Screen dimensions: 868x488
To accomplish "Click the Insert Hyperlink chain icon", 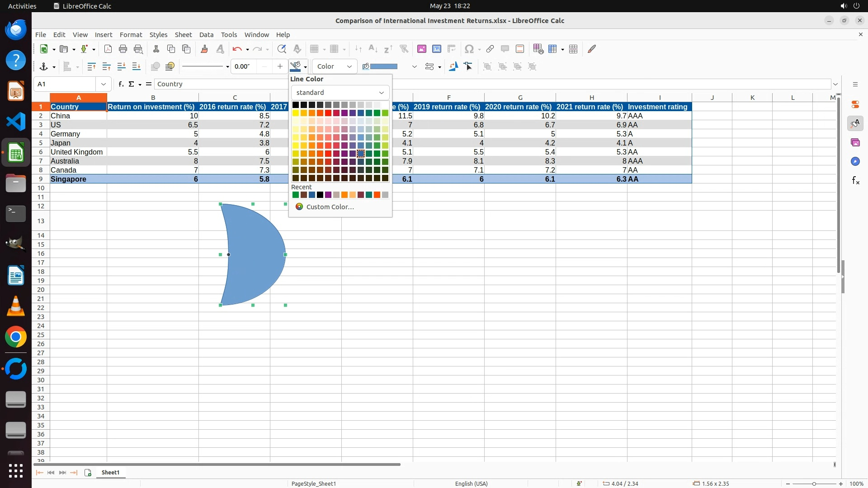I will 490,49.
